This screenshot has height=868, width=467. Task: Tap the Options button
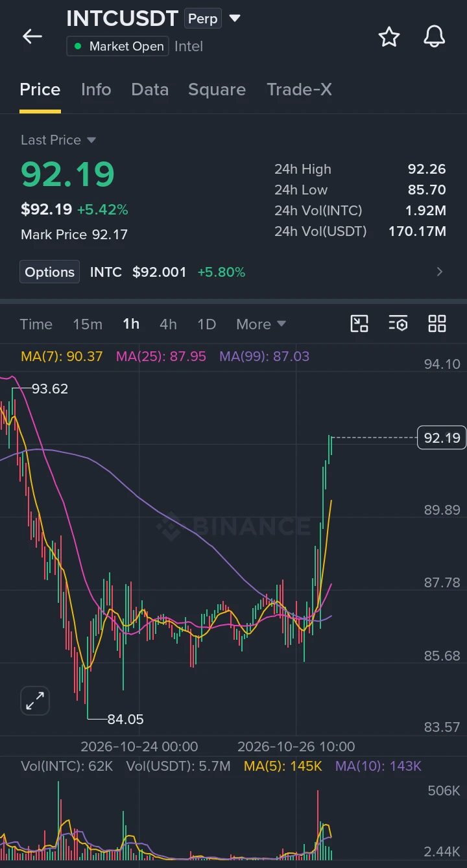[x=49, y=272]
